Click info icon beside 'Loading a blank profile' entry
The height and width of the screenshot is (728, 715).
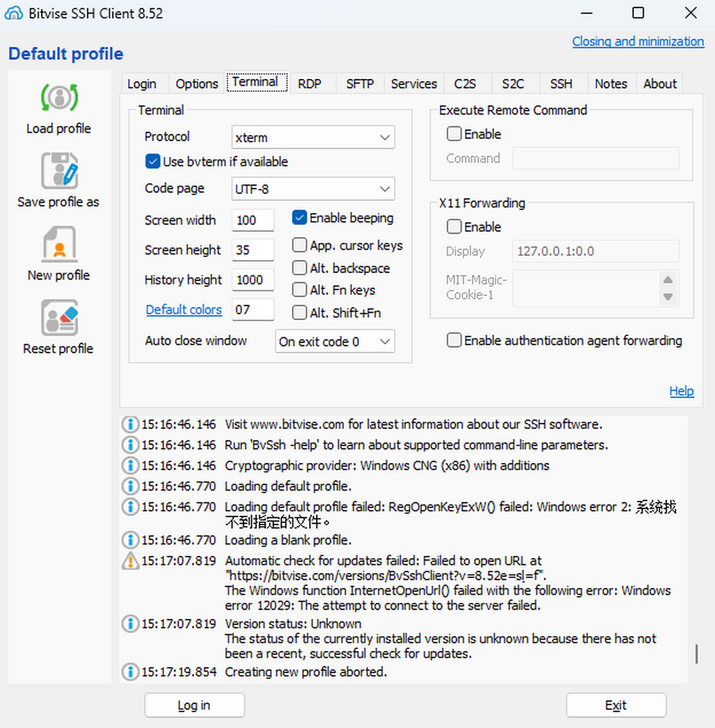pyautogui.click(x=130, y=540)
